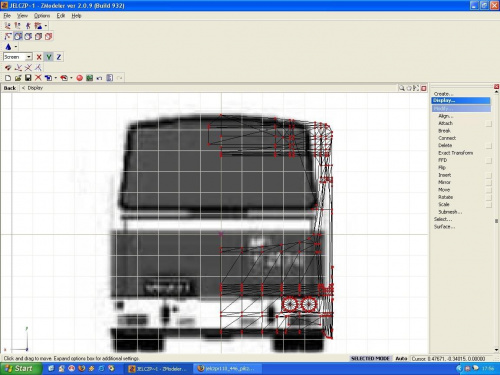Screen dimensions: 500x375
Task: Toggle the Z axis constraint
Action: 59,57
